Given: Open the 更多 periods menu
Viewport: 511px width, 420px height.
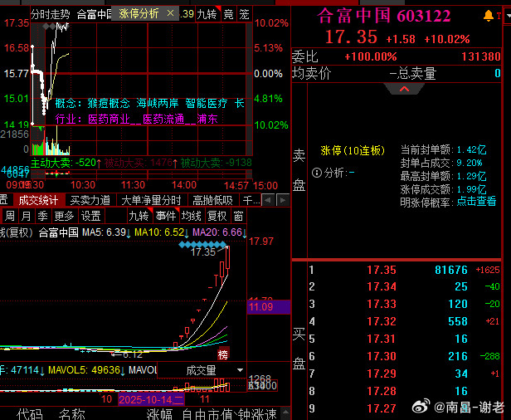Looking at the screenshot, I should (x=64, y=216).
